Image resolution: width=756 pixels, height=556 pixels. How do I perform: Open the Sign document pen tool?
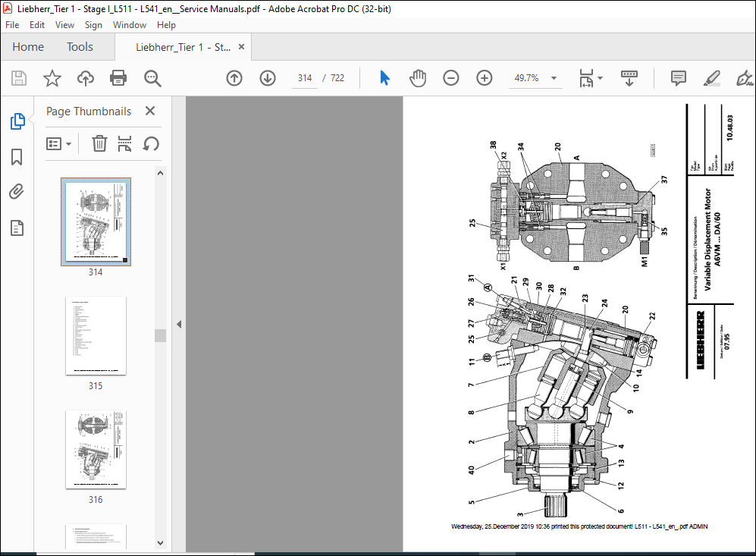click(745, 78)
